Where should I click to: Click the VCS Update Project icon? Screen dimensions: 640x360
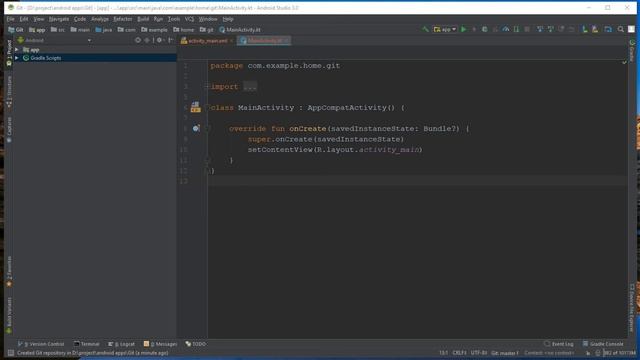540,29
